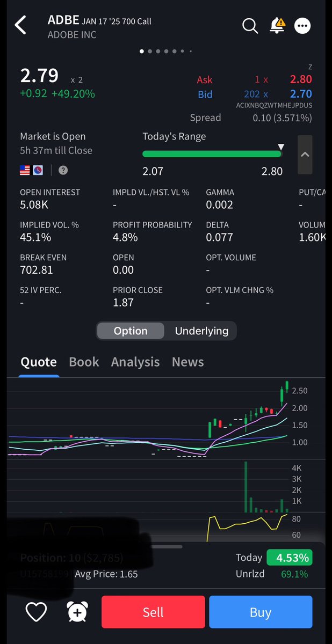This screenshot has width=332, height=644.
Task: Open search with magnifier icon
Action: 250,25
